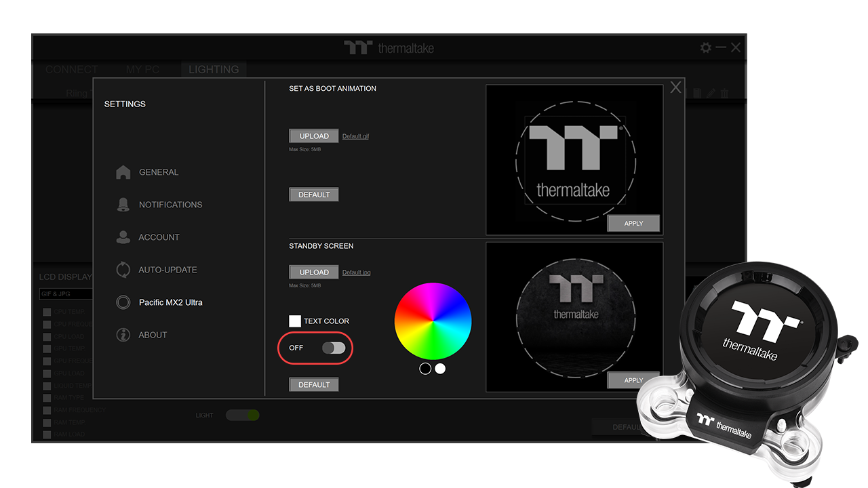Click UPLOAD for standby screen

(314, 272)
